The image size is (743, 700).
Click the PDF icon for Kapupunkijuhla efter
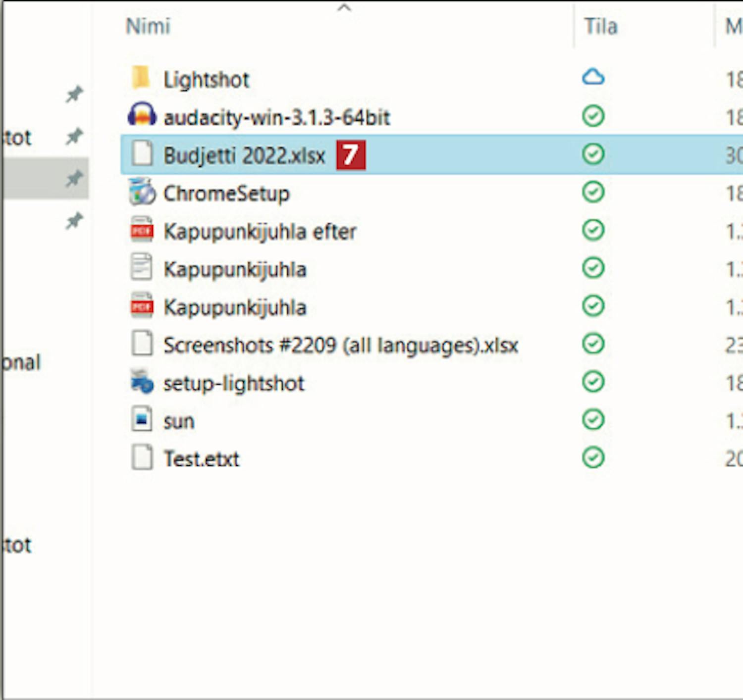(x=142, y=230)
